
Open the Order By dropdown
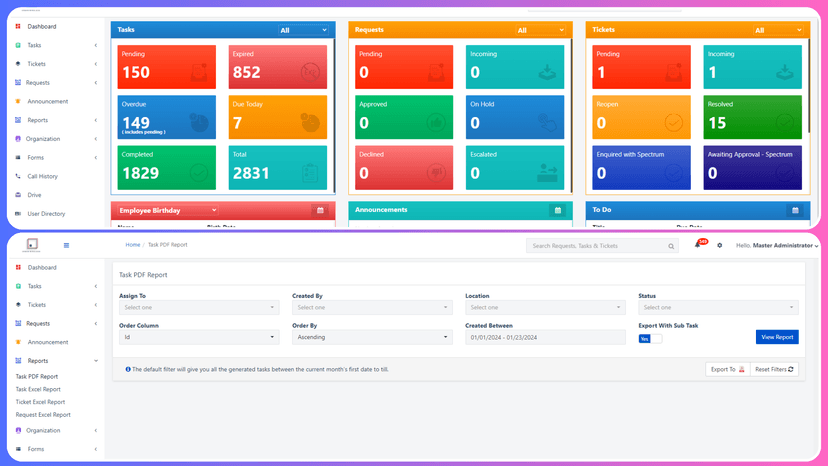[x=371, y=338]
